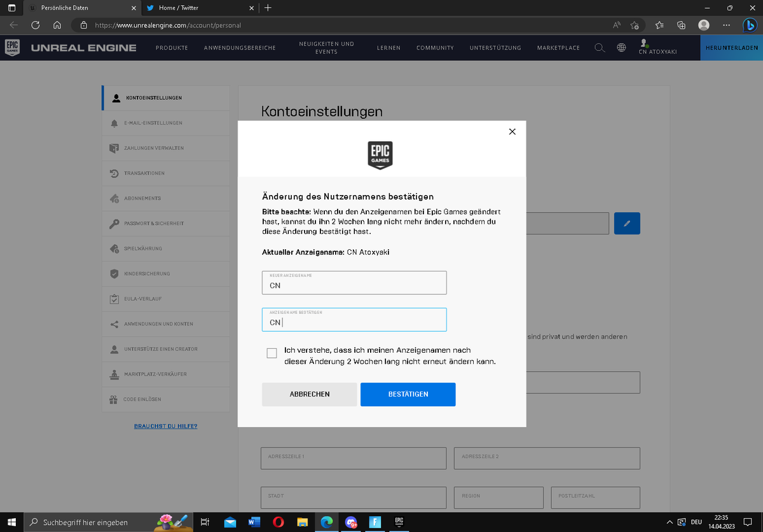Open the Anwendungsbereiche nav menu
The width and height of the screenshot is (763, 532).
point(240,48)
